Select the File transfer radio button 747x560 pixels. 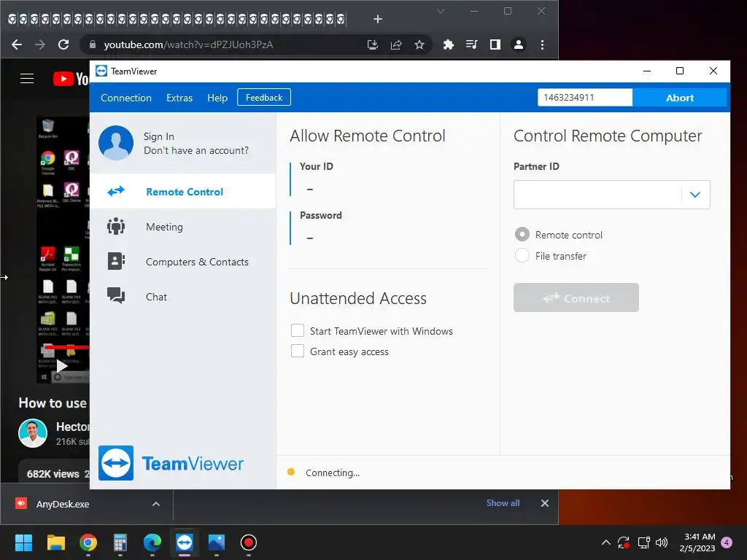point(522,255)
